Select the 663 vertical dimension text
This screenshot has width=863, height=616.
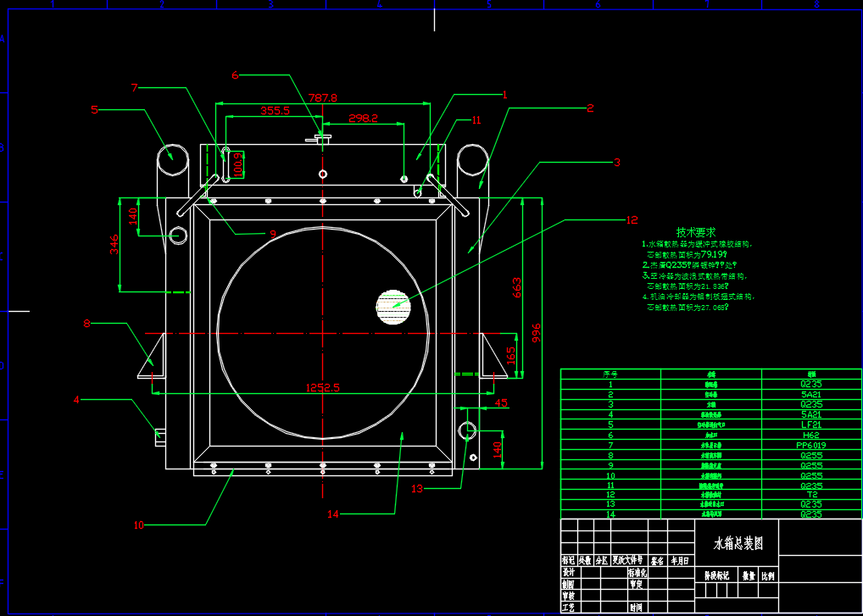516,286
